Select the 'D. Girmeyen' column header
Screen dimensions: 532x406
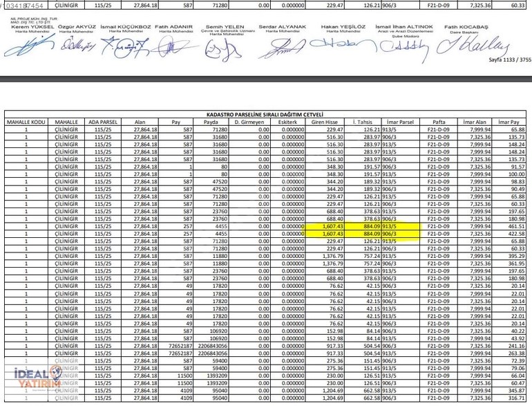pyautogui.click(x=249, y=122)
